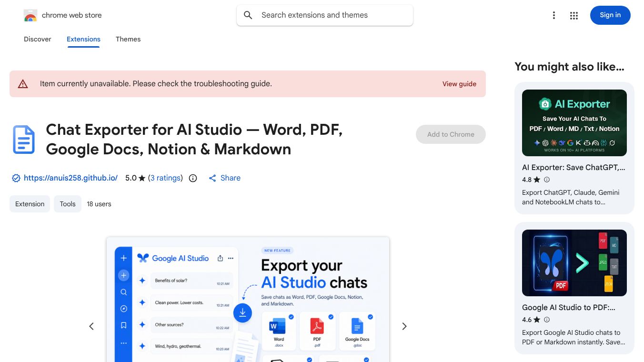
Task: Open the three-dot options menu
Action: tap(553, 15)
